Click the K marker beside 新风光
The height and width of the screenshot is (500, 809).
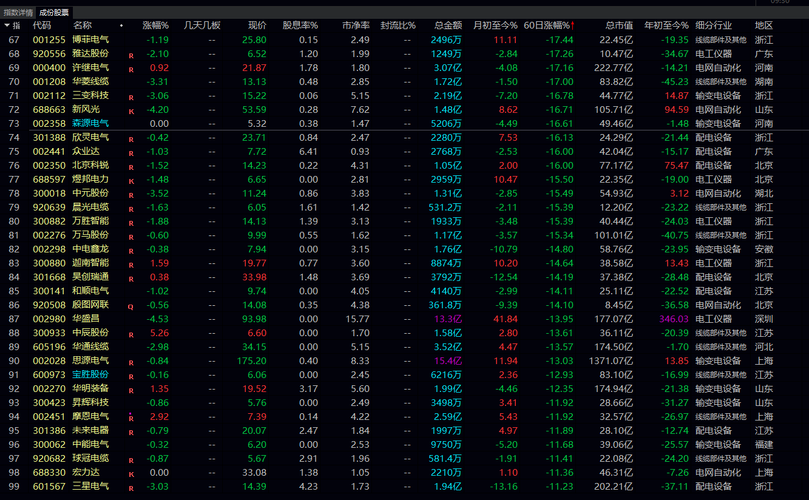[131, 111]
